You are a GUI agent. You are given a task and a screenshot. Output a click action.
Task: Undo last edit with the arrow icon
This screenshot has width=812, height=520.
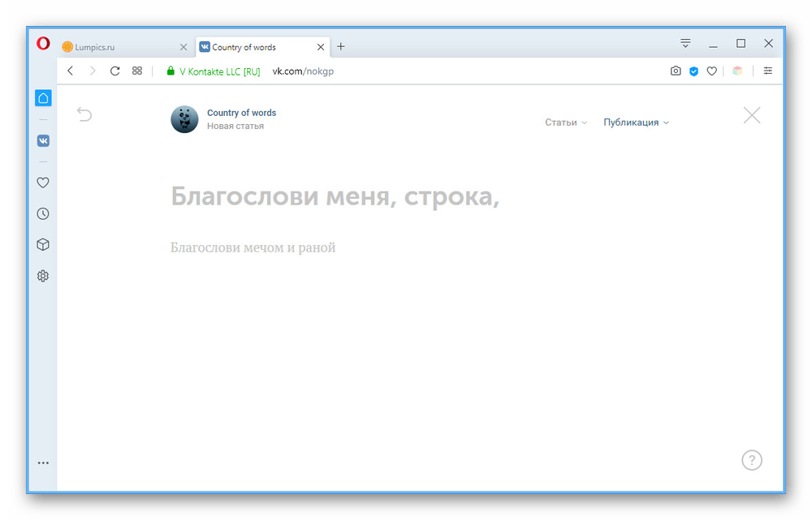pos(84,114)
